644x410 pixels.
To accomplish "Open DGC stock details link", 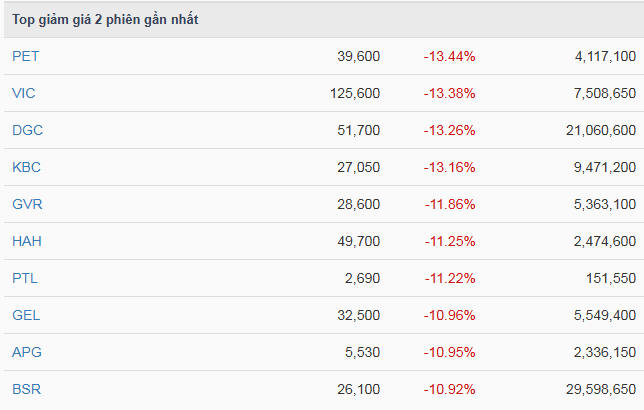I will pos(27,130).
